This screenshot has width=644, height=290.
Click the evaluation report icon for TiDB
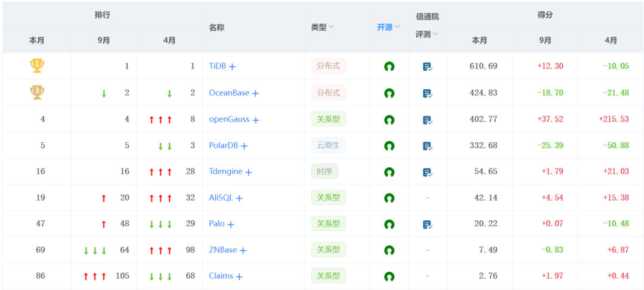pos(428,67)
